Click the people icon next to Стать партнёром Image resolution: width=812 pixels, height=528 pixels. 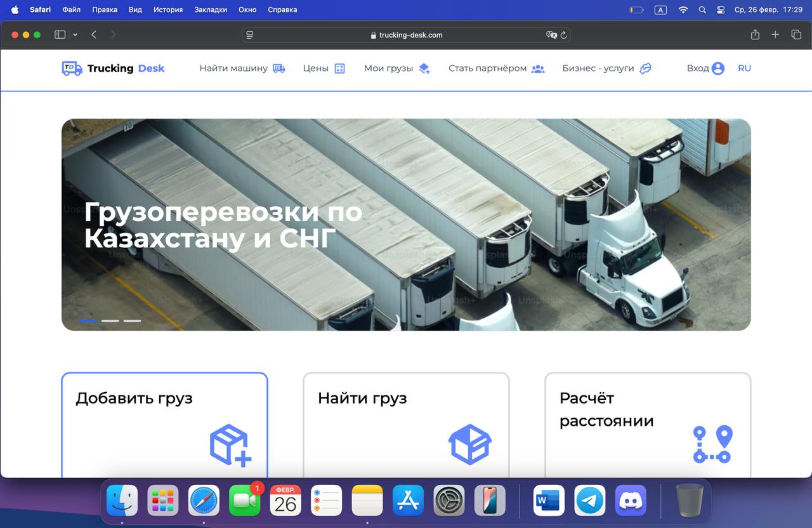click(x=537, y=68)
